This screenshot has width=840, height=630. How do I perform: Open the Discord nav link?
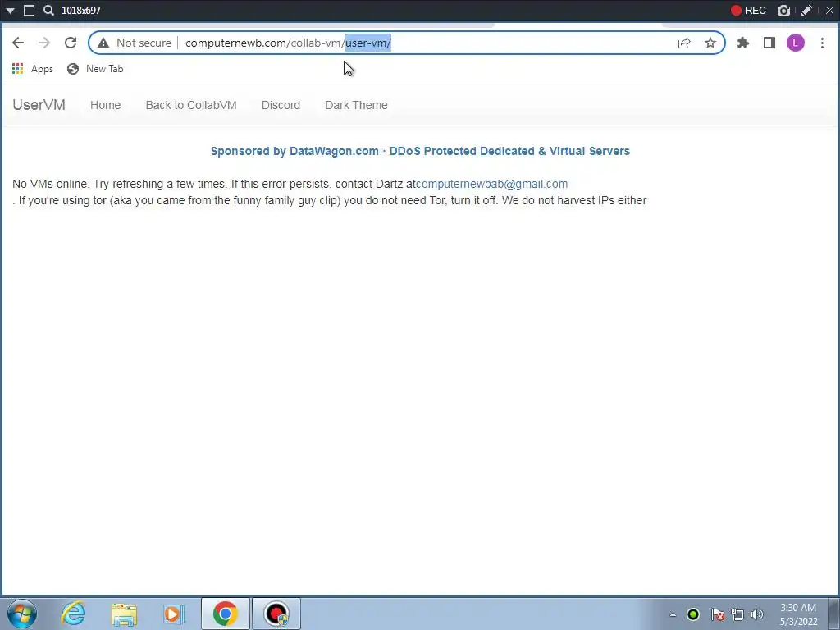click(x=281, y=105)
